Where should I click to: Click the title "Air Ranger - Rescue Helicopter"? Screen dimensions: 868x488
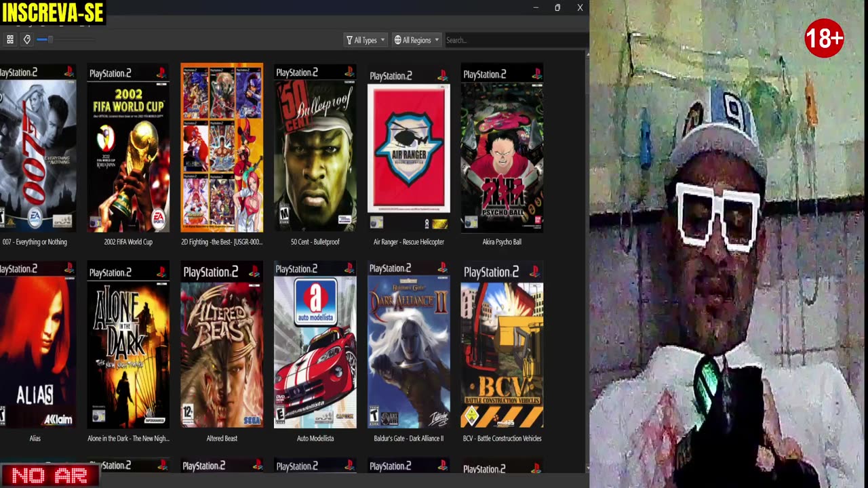pos(409,242)
